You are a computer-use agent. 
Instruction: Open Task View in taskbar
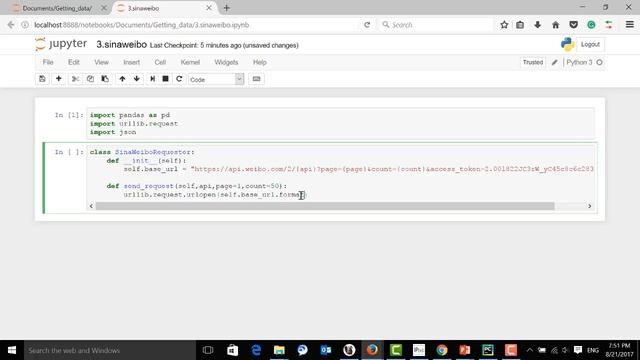click(208, 350)
